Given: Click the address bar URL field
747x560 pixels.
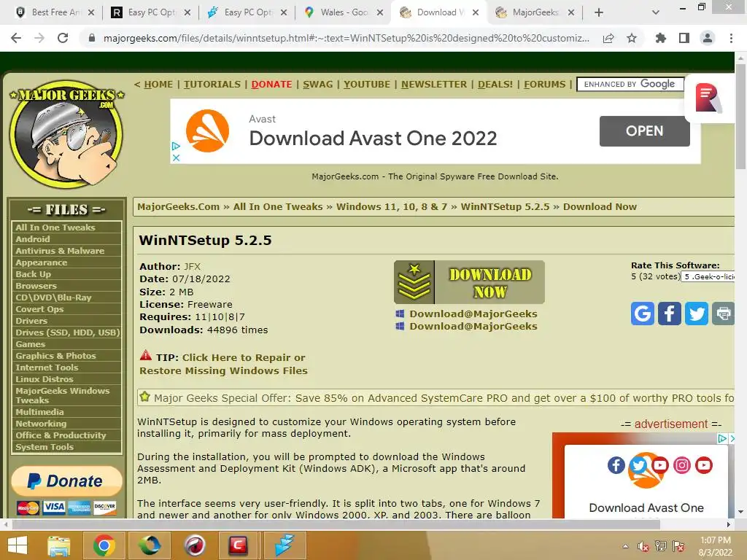Looking at the screenshot, I should tap(346, 38).
